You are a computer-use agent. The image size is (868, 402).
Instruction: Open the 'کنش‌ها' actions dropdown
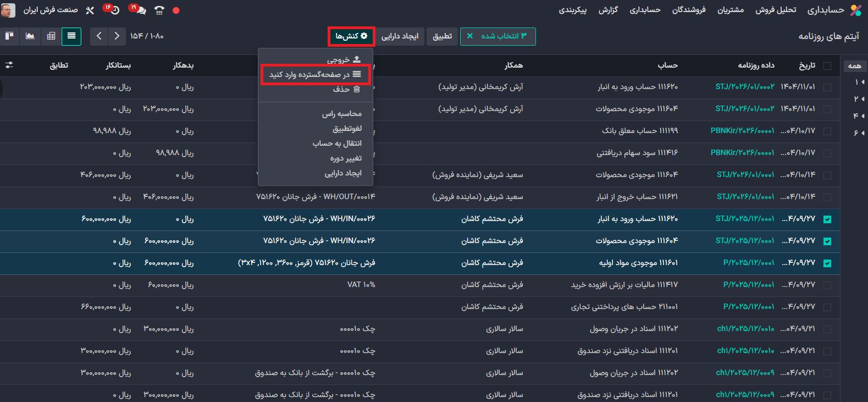352,36
